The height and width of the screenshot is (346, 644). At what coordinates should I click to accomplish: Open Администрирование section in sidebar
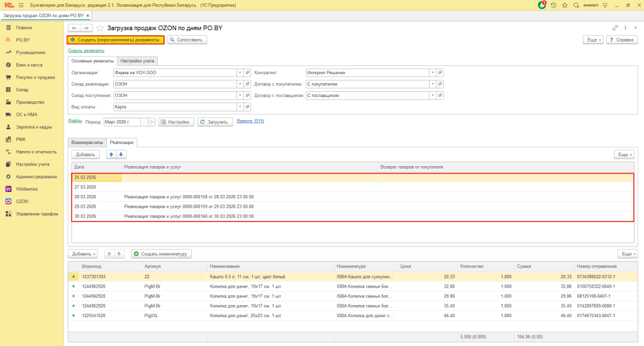36,177
